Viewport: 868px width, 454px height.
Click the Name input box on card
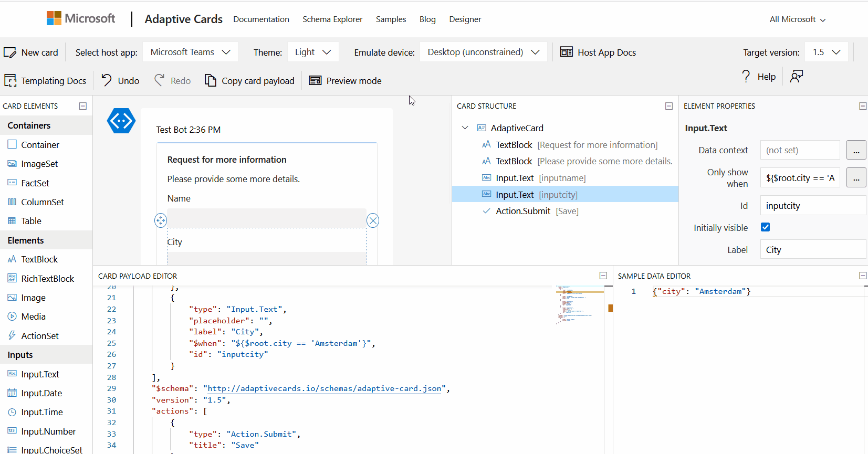pyautogui.click(x=267, y=218)
